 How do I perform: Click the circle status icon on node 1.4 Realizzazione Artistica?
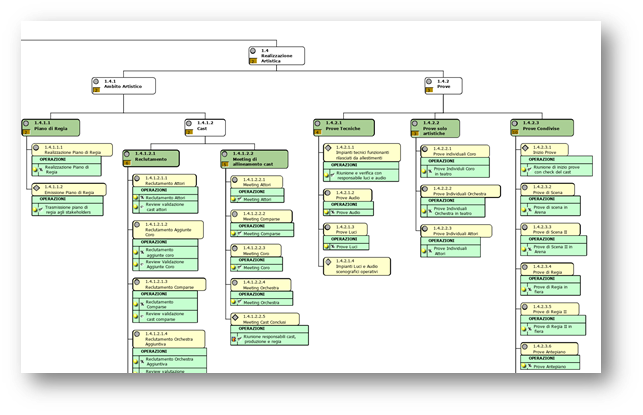pyautogui.click(x=251, y=50)
